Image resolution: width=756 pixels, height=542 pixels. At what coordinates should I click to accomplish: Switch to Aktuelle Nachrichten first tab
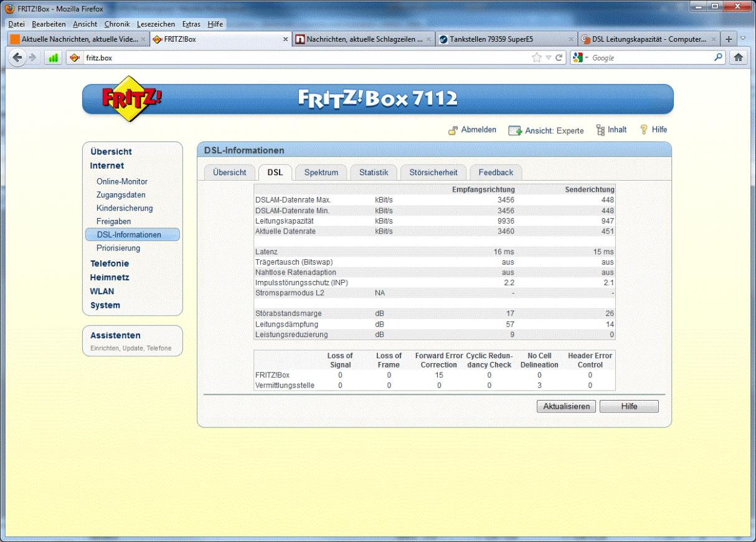coord(78,39)
